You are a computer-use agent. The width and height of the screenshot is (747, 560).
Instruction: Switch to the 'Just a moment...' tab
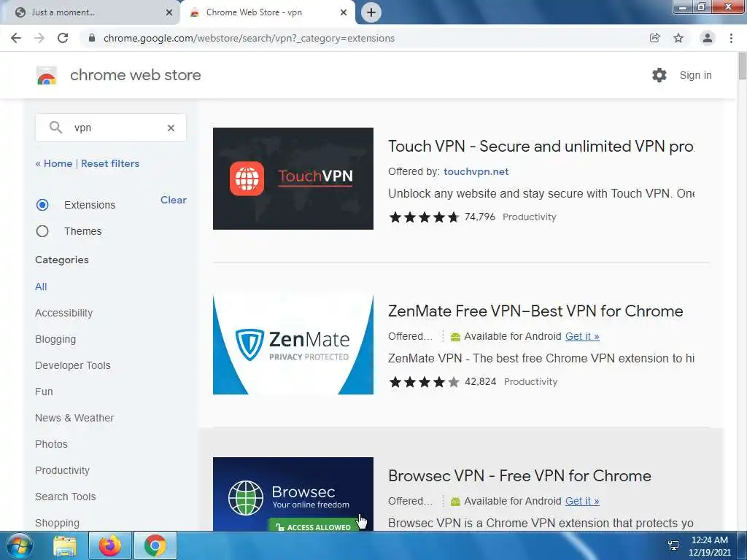click(90, 12)
